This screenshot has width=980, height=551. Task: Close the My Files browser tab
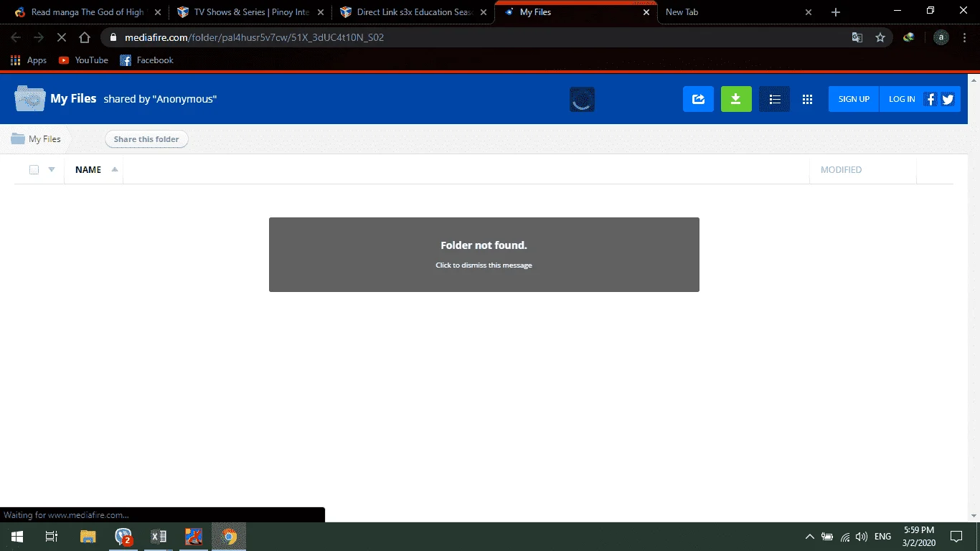coord(646,12)
